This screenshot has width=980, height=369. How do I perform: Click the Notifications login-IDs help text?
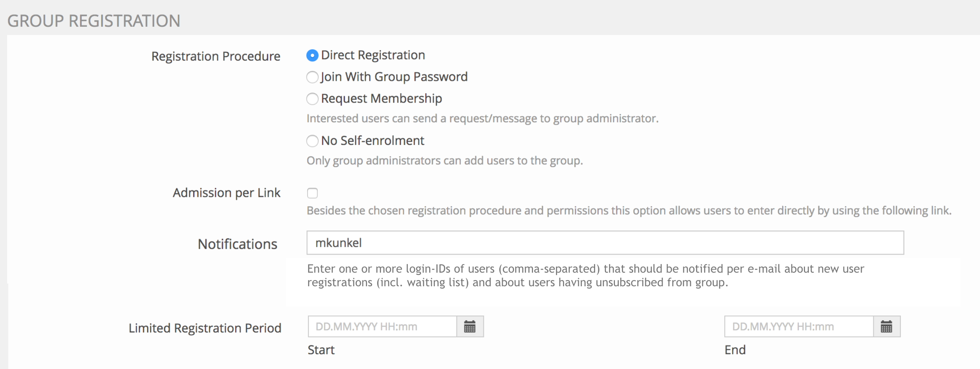(585, 275)
